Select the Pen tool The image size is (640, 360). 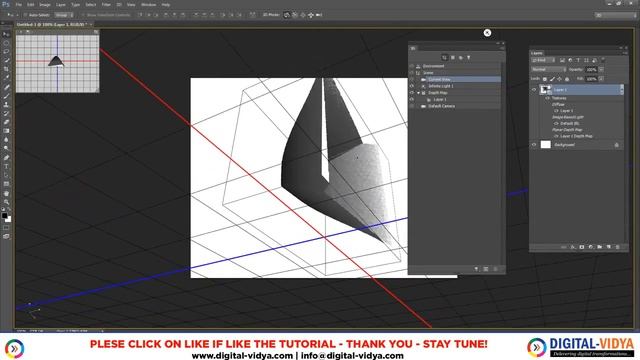6,158
